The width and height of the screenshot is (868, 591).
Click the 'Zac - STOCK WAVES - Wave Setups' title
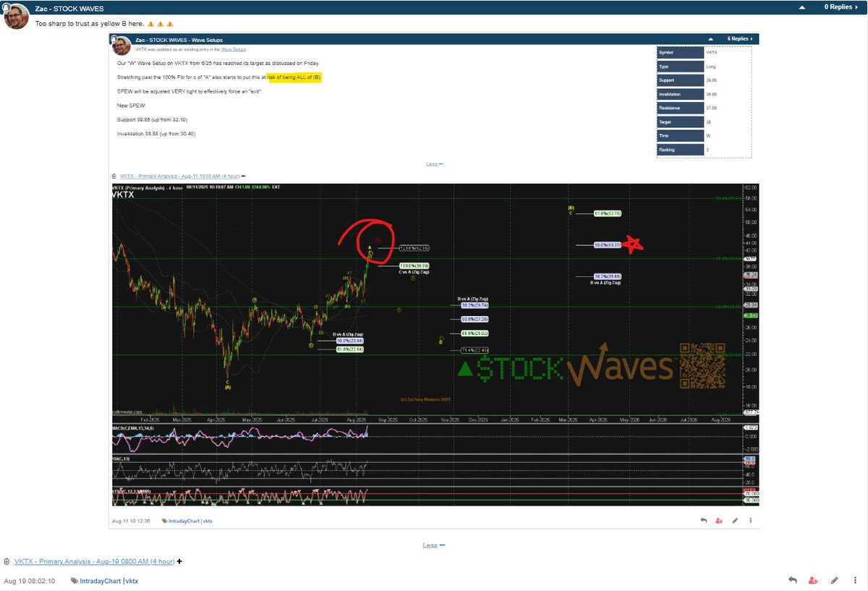[x=179, y=39]
